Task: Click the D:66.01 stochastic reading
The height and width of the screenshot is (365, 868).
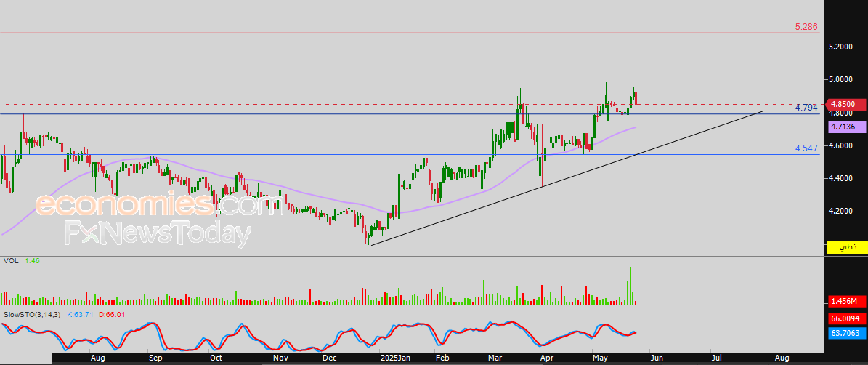Action: coord(113,315)
